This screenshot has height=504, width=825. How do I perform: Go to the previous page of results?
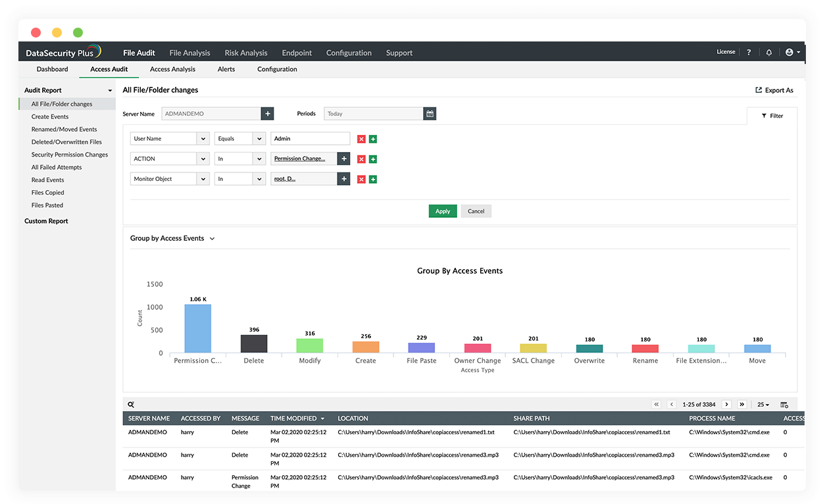(x=672, y=405)
